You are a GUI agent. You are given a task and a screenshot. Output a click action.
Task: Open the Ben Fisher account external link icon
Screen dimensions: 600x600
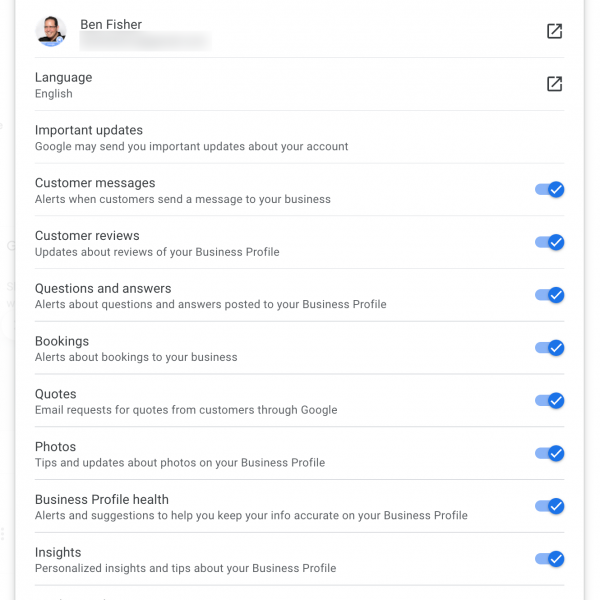coord(554,31)
